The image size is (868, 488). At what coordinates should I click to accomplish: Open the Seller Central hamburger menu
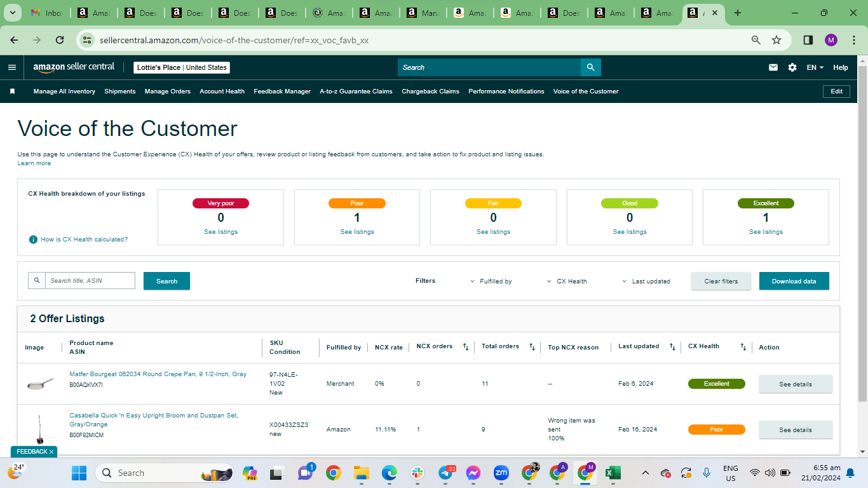(12, 67)
